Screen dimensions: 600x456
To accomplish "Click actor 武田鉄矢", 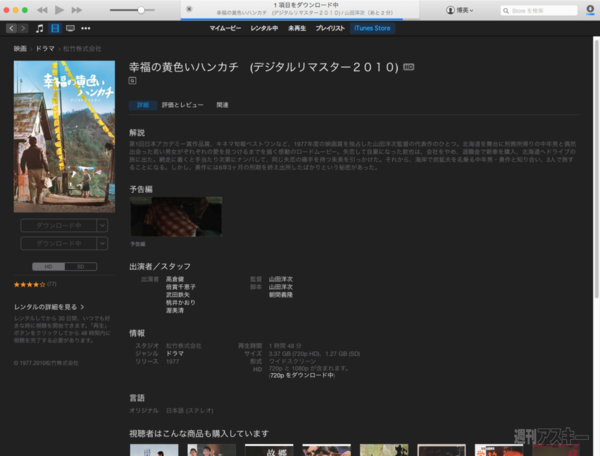I will (x=178, y=295).
